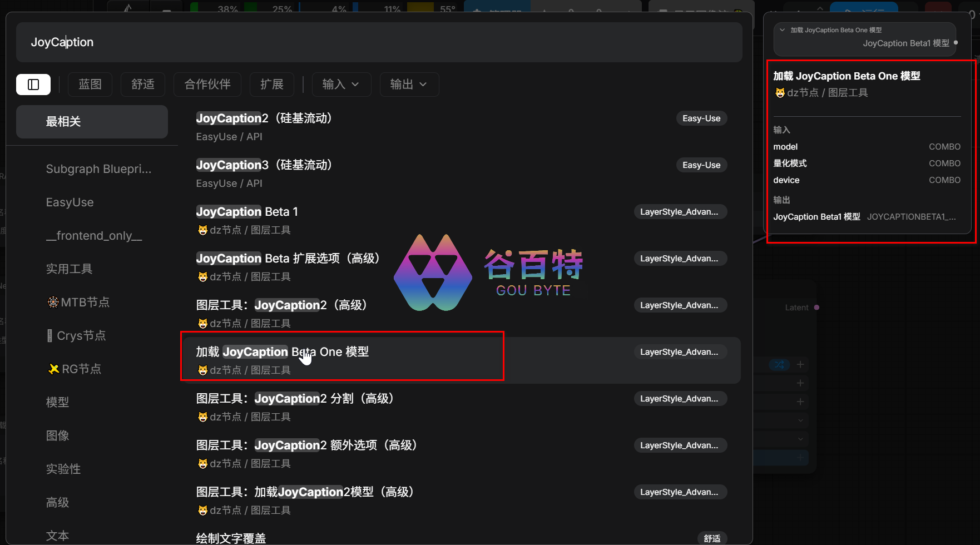Open the __frontend_only__ category
Viewport: 980px width, 545px height.
(94, 236)
